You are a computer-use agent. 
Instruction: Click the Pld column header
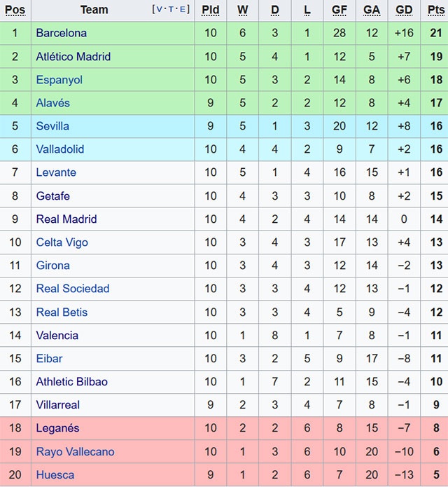(210, 10)
